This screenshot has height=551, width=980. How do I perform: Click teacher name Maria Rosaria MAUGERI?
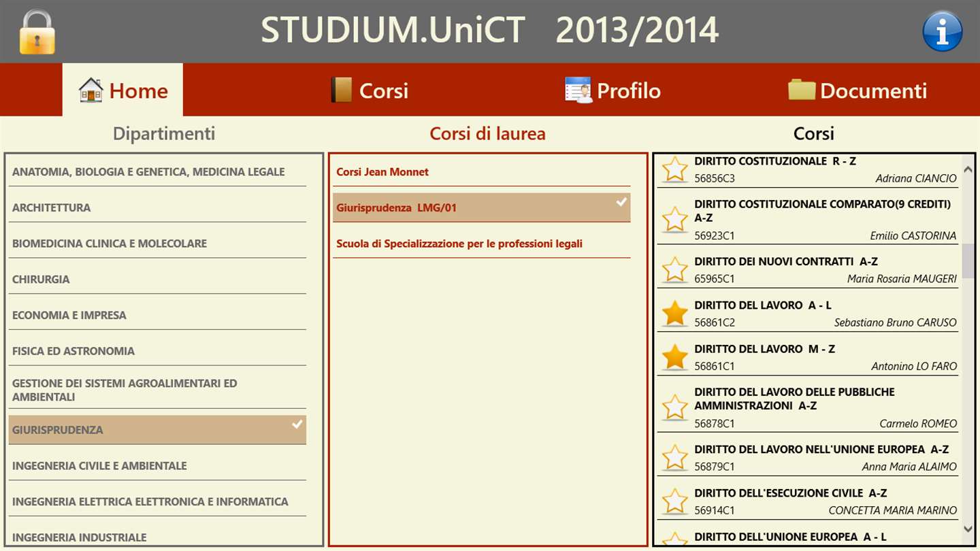click(x=902, y=279)
